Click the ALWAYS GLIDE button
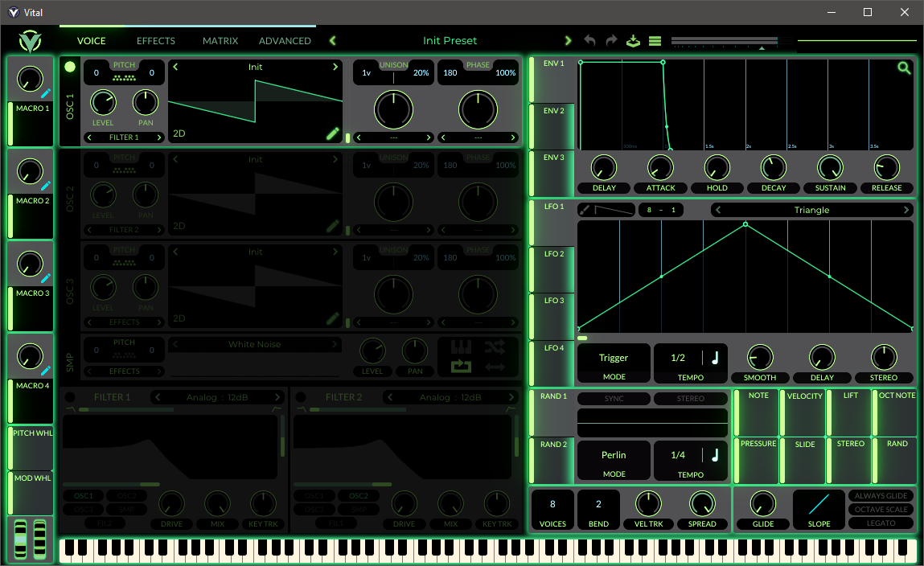924x566 pixels. click(x=881, y=496)
